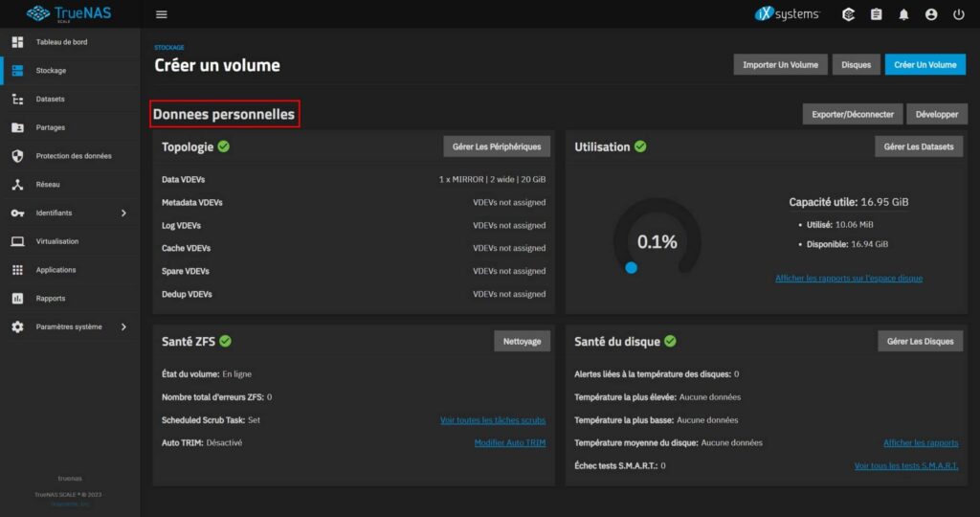
Task: Open the tasks clipboard icon
Action: (877, 14)
